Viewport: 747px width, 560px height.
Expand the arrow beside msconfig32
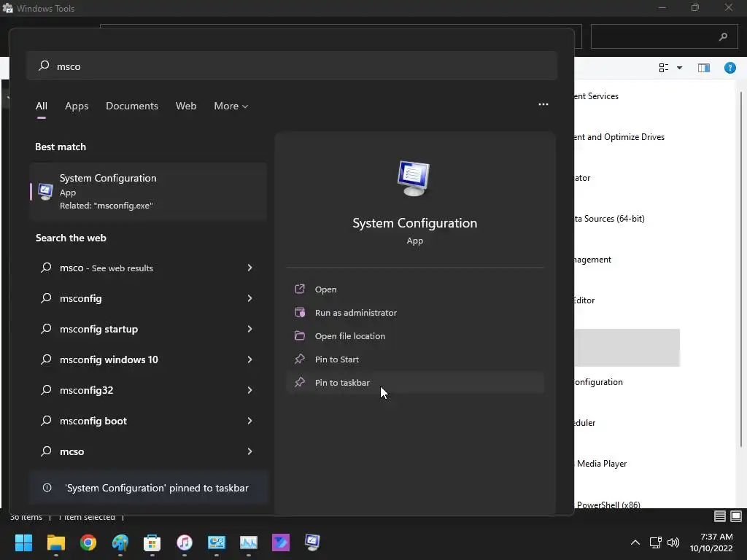coord(249,390)
